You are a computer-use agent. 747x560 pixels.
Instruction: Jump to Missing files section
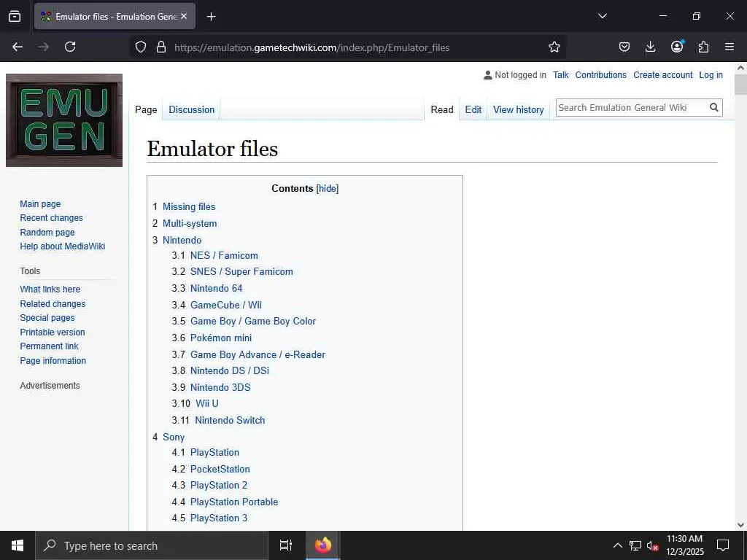pyautogui.click(x=189, y=206)
